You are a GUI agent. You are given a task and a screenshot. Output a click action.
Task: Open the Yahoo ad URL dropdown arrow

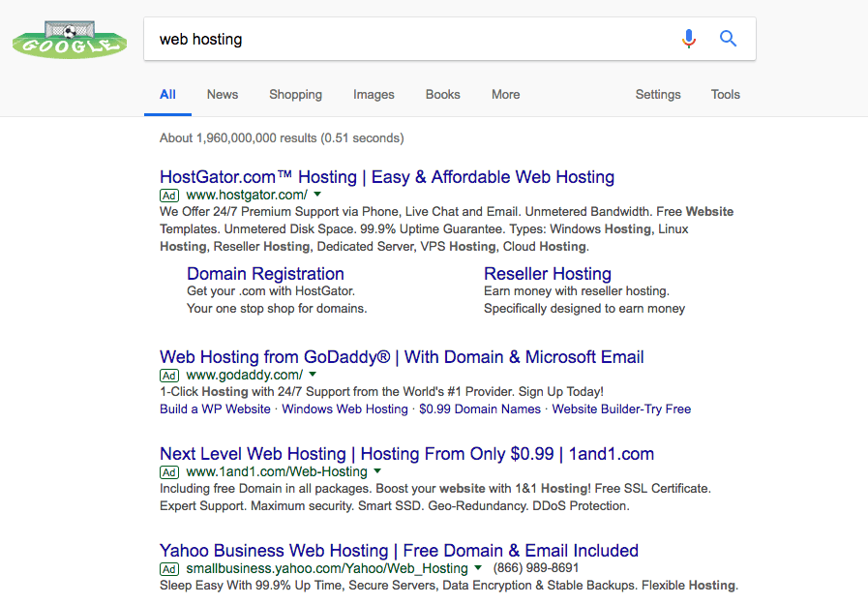pyautogui.click(x=478, y=568)
